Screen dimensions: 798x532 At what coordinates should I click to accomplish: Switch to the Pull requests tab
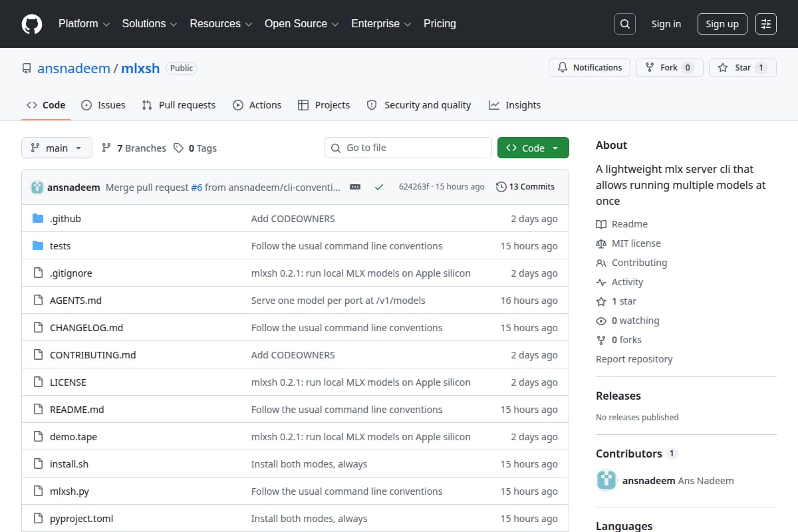coord(179,105)
